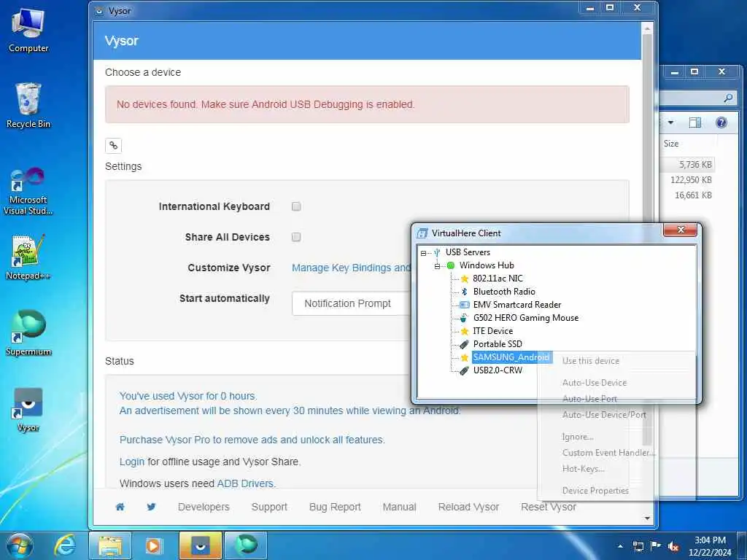747x560 pixels.
Task: Open Windows Media Player taskbar icon
Action: click(153, 545)
